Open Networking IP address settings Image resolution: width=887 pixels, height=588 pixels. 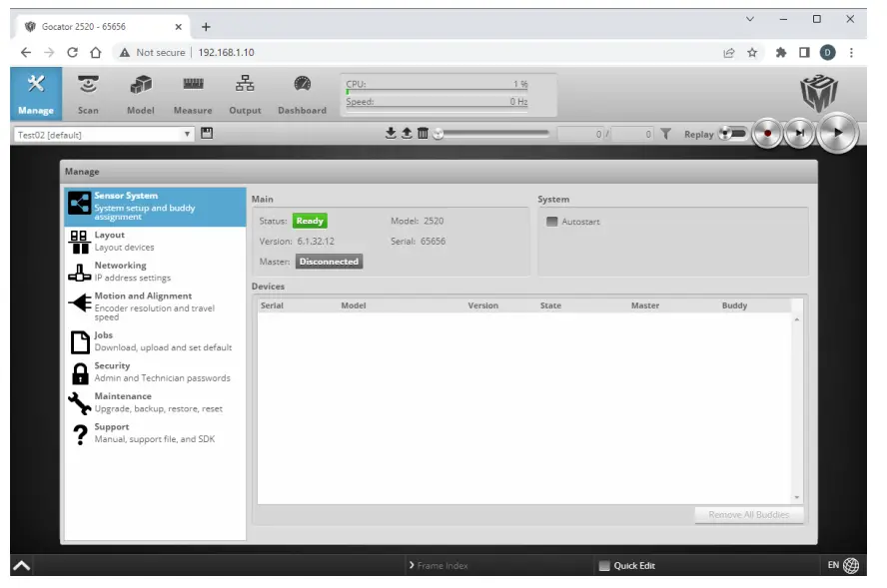[x=155, y=272]
